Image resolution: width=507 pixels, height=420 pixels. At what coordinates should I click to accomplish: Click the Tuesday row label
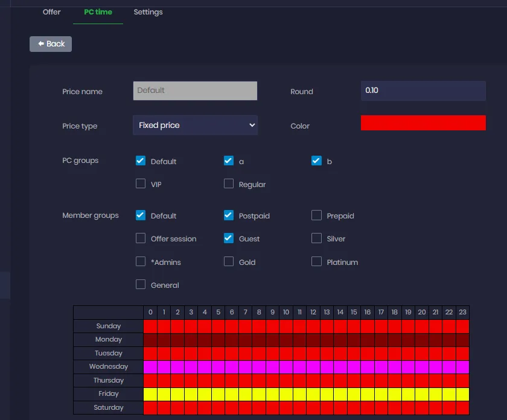pos(108,353)
